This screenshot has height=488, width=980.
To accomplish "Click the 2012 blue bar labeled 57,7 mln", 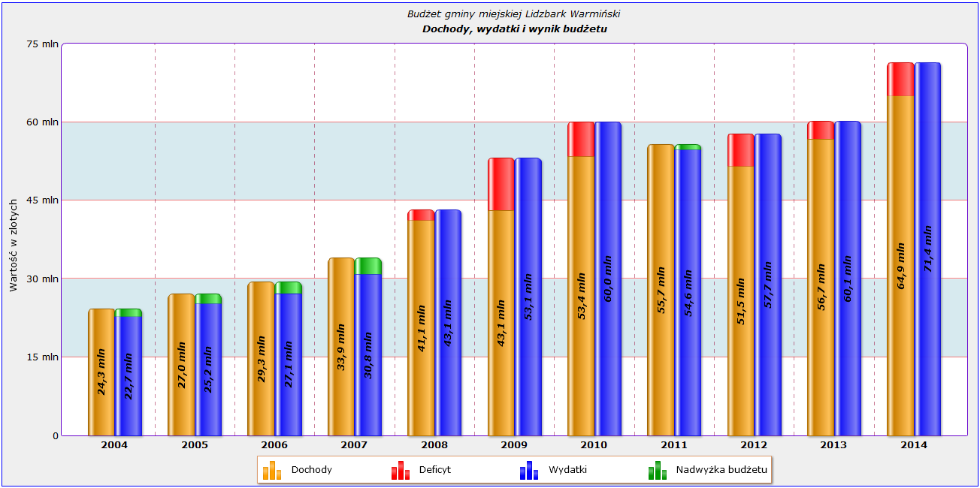I will [x=768, y=285].
